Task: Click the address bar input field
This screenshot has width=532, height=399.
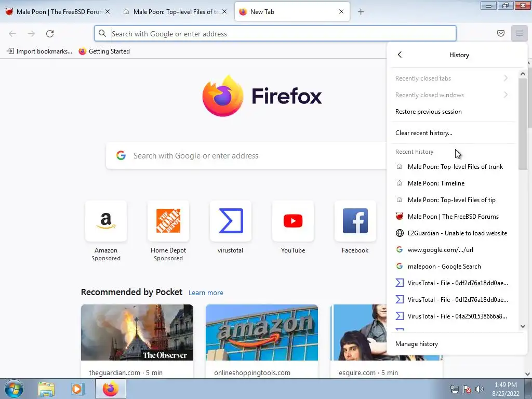Action: [x=275, y=34]
